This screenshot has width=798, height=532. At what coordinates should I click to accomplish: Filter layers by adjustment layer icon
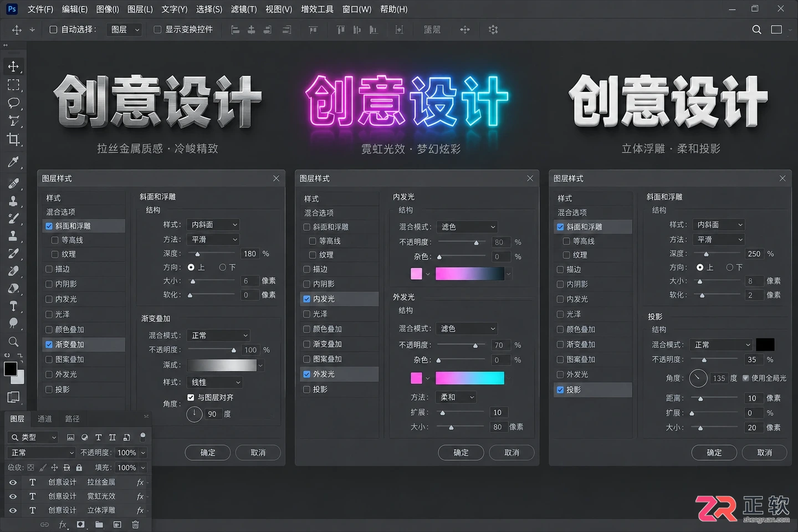(85, 437)
